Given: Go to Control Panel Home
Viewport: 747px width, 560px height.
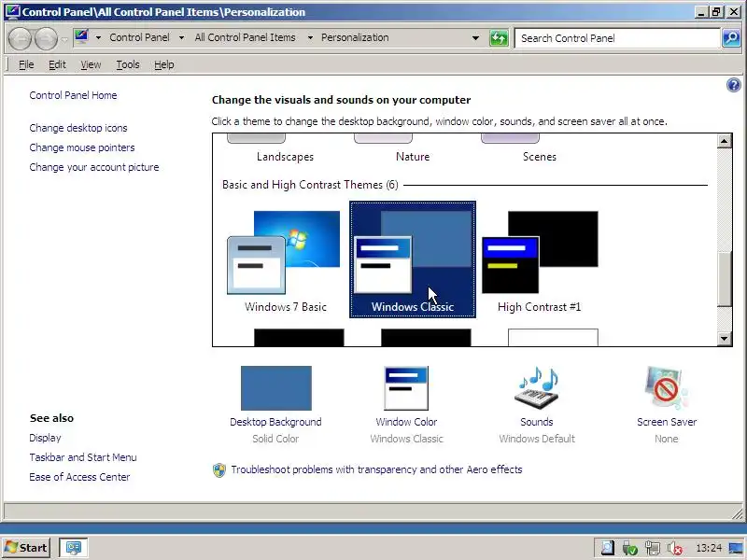Looking at the screenshot, I should [73, 95].
